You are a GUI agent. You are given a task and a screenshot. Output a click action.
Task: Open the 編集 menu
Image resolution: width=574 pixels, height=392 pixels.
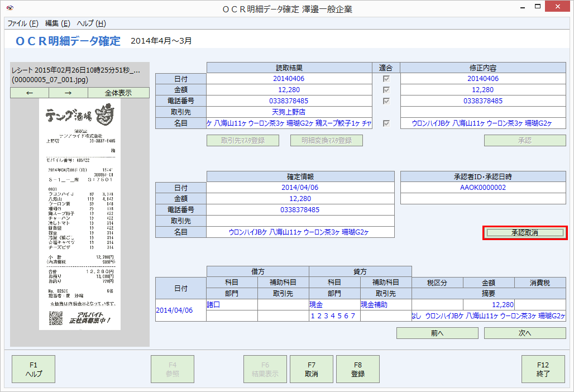point(58,24)
